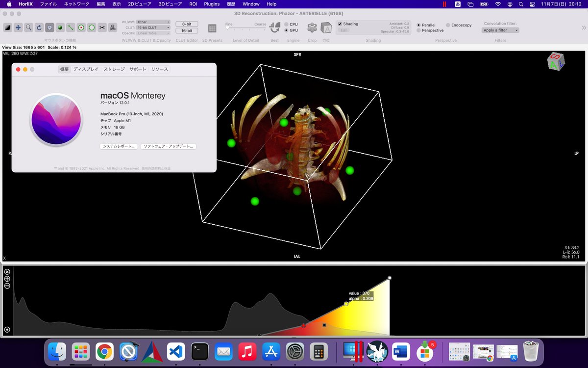The height and width of the screenshot is (368, 588).
Task: Select the green length measurement tool
Action: pos(71,27)
